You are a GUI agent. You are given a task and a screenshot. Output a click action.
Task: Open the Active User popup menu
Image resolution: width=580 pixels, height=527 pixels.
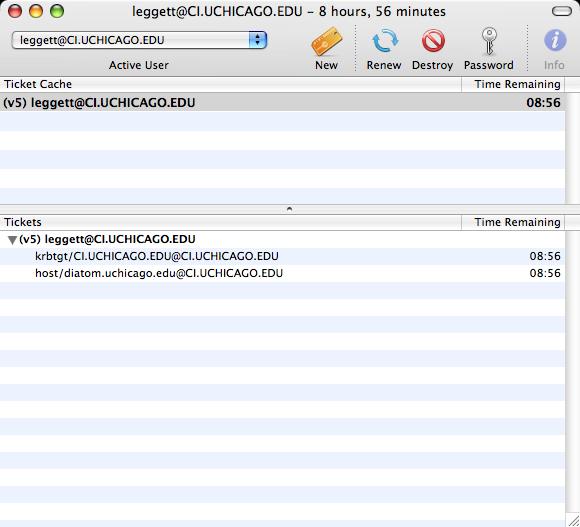pos(139,40)
